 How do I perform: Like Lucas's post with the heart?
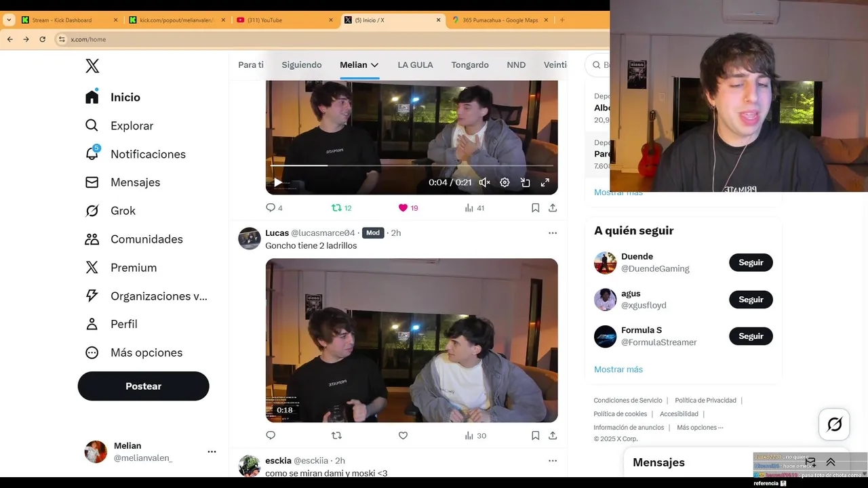[403, 436]
